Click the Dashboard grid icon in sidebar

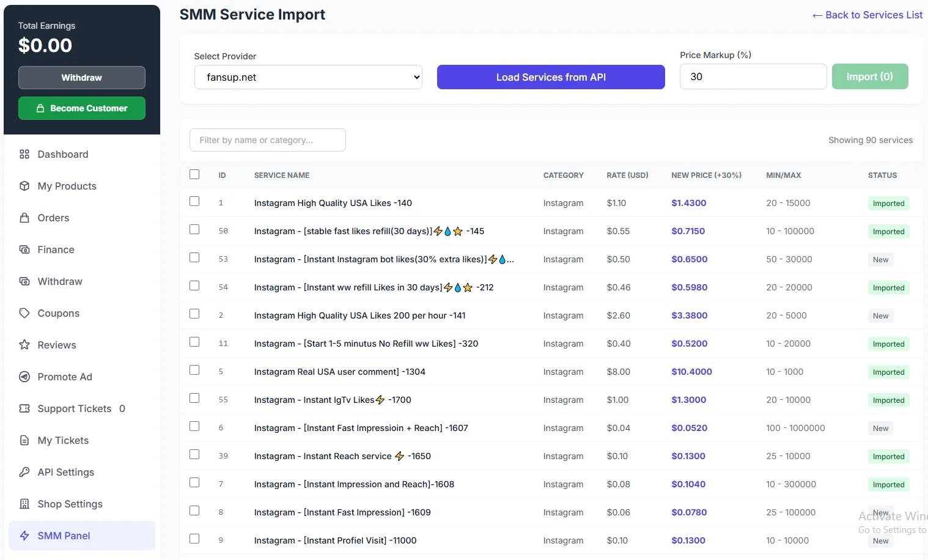pyautogui.click(x=24, y=154)
